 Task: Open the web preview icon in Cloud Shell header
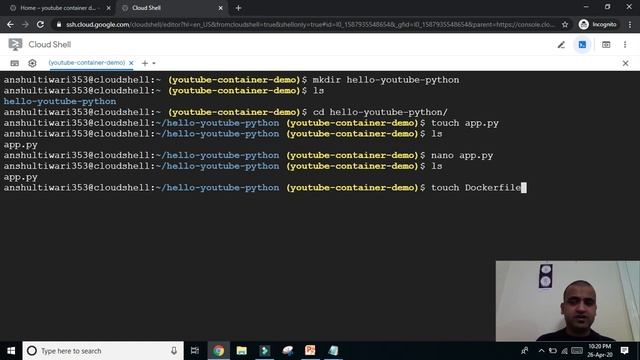[606, 44]
